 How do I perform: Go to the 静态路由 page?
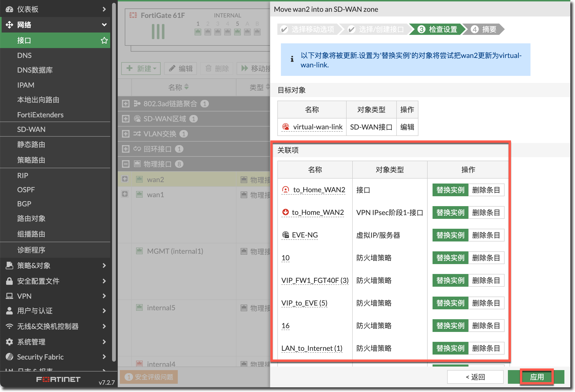(x=31, y=144)
